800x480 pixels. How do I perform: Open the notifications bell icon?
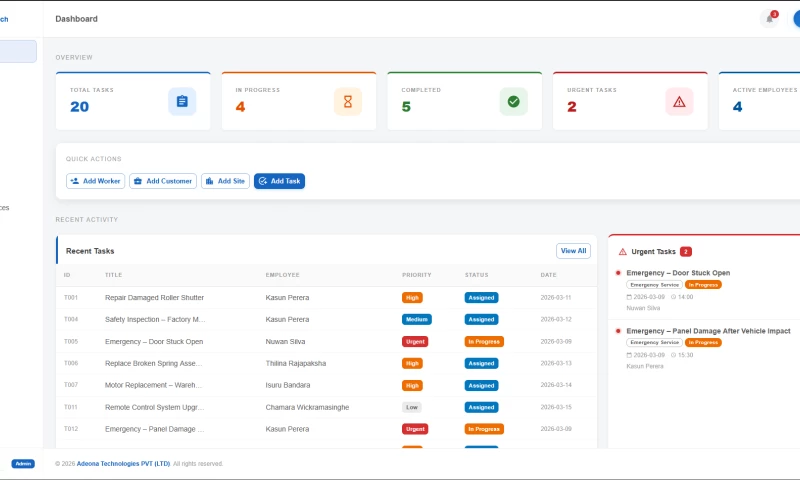click(769, 19)
